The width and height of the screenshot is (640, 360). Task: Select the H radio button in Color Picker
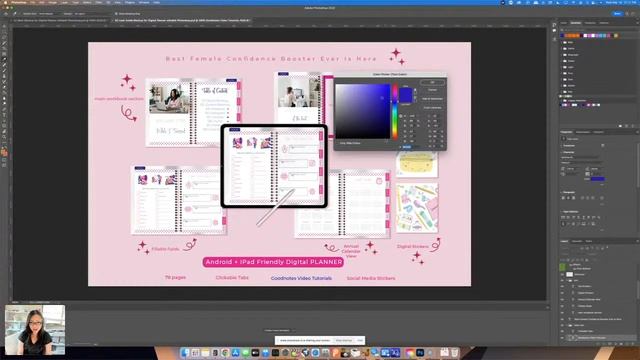pyautogui.click(x=400, y=116)
